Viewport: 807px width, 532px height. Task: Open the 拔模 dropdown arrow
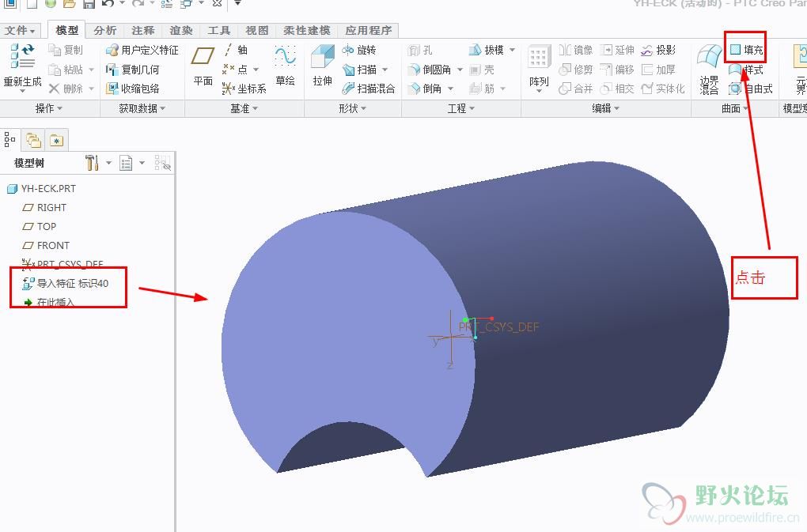pyautogui.click(x=513, y=50)
